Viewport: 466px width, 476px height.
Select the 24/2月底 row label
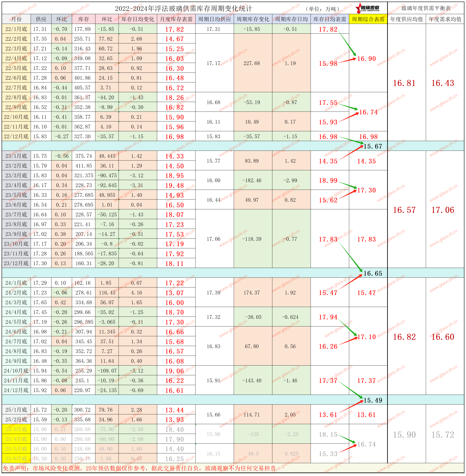pyautogui.click(x=16, y=292)
